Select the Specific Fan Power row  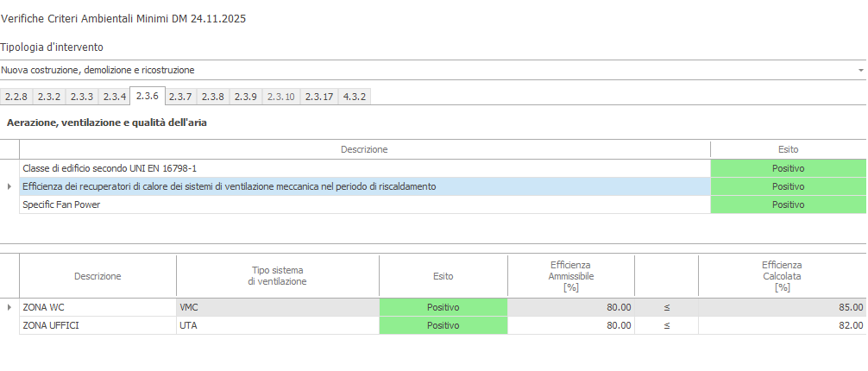coord(364,204)
